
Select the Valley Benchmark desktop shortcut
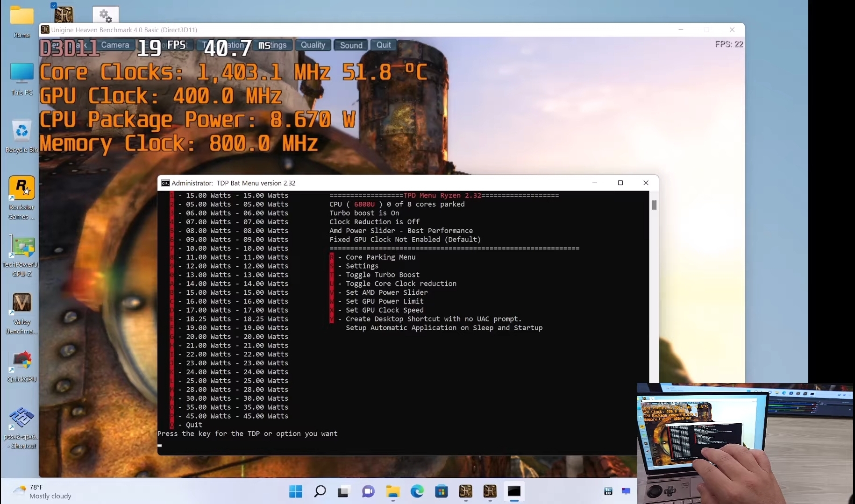[21, 313]
